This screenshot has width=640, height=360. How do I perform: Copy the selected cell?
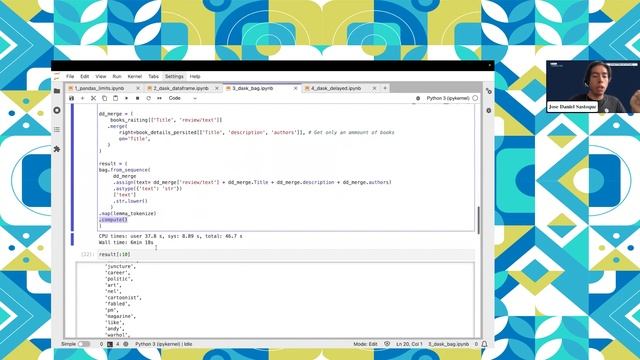click(104, 98)
